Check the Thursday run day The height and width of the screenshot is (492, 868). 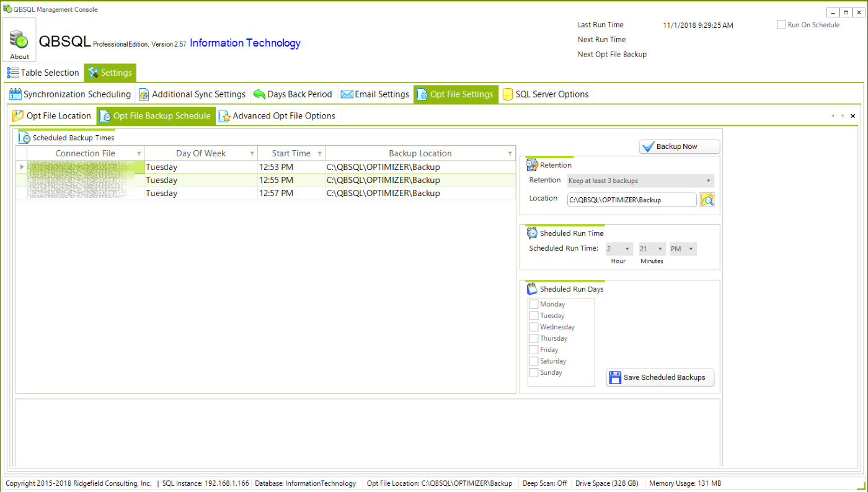pyautogui.click(x=534, y=338)
